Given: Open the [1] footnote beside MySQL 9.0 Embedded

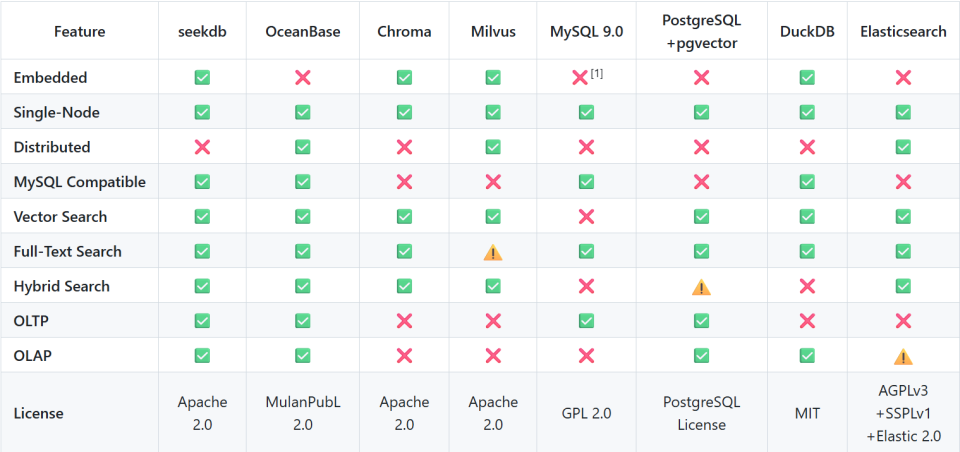Looking at the screenshot, I should click(596, 71).
